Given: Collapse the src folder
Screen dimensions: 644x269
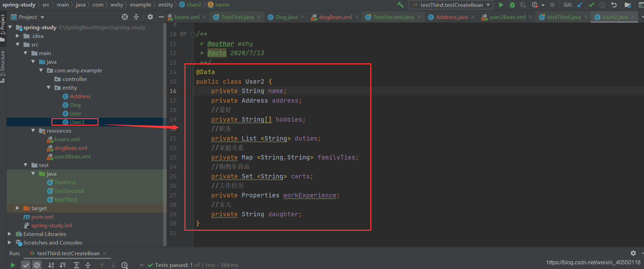Looking at the screenshot, I should click(x=18, y=44).
